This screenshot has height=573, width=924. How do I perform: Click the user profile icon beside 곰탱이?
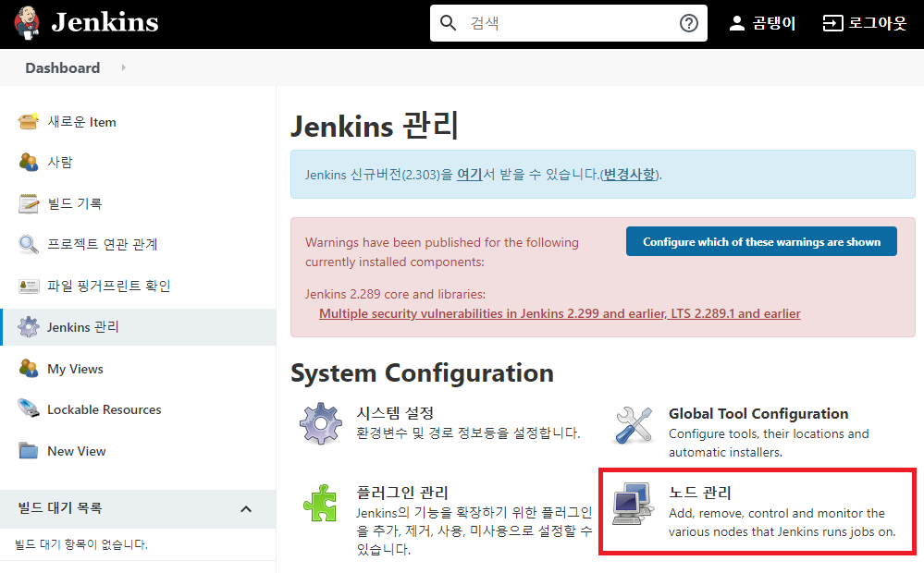click(736, 23)
